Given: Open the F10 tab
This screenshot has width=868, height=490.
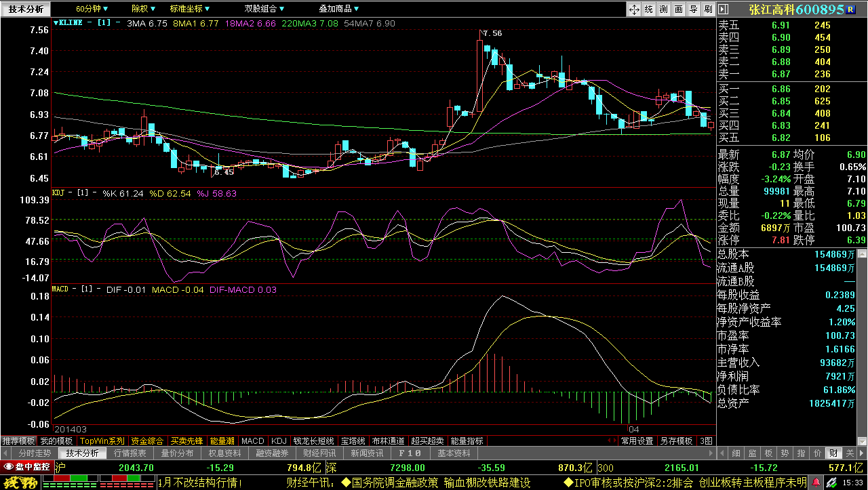Looking at the screenshot, I should pos(410,453).
